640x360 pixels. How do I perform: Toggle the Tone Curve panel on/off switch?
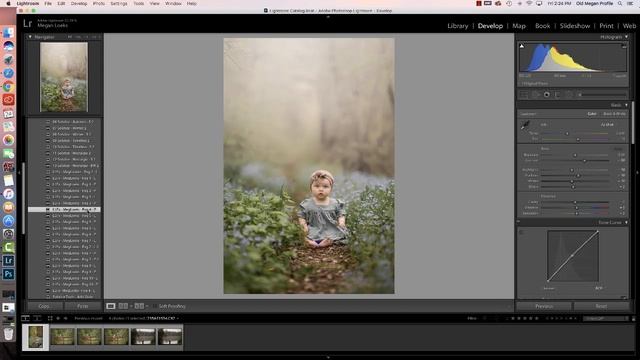518,222
